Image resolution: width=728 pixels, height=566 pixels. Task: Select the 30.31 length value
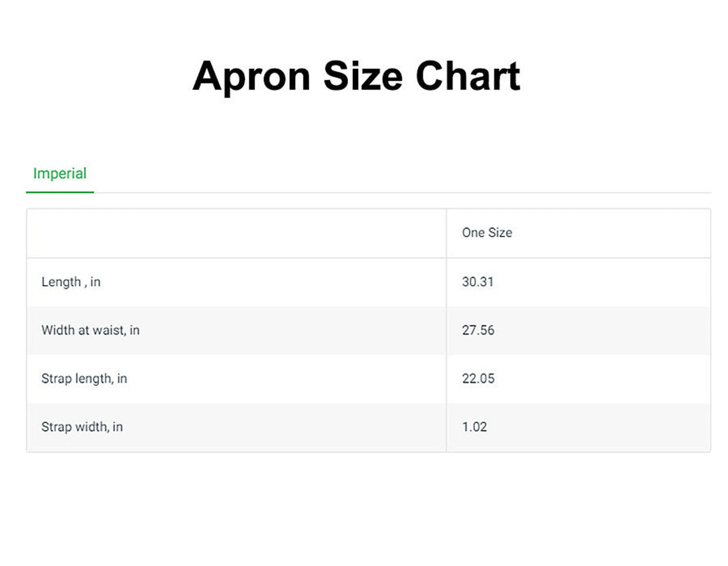click(478, 282)
